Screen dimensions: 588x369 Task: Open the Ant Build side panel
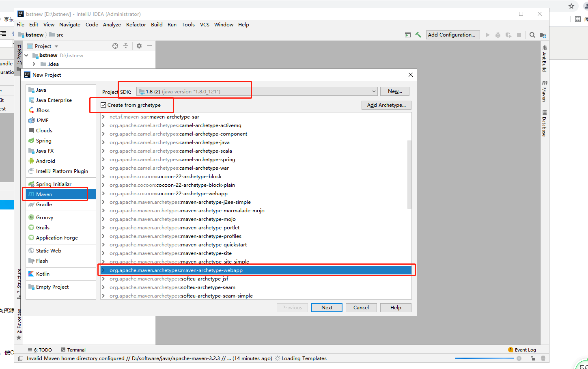[545, 58]
